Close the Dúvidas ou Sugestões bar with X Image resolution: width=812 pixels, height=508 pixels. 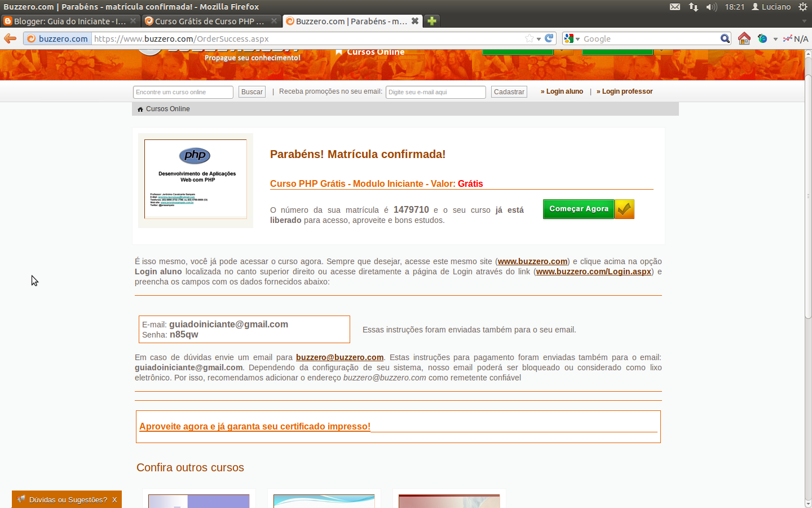(114, 500)
